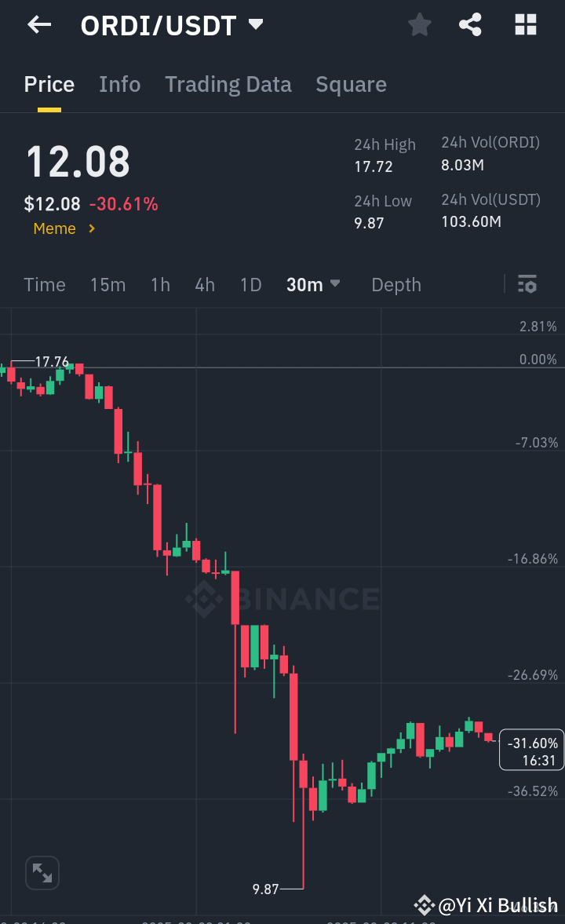Go to the Square tab
The width and height of the screenshot is (565, 924).
click(351, 84)
